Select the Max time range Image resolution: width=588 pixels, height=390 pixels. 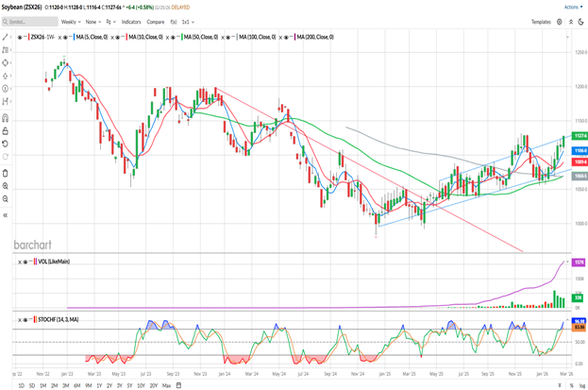click(x=166, y=385)
